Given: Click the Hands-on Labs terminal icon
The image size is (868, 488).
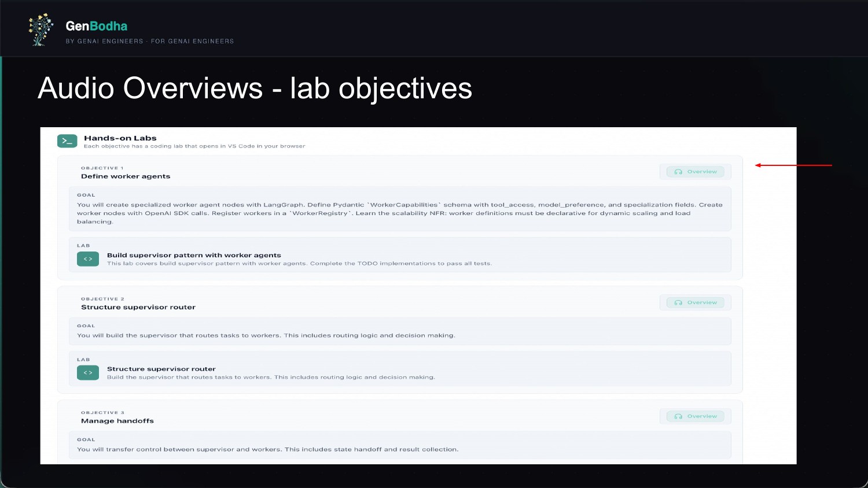Looking at the screenshot, I should [x=67, y=141].
